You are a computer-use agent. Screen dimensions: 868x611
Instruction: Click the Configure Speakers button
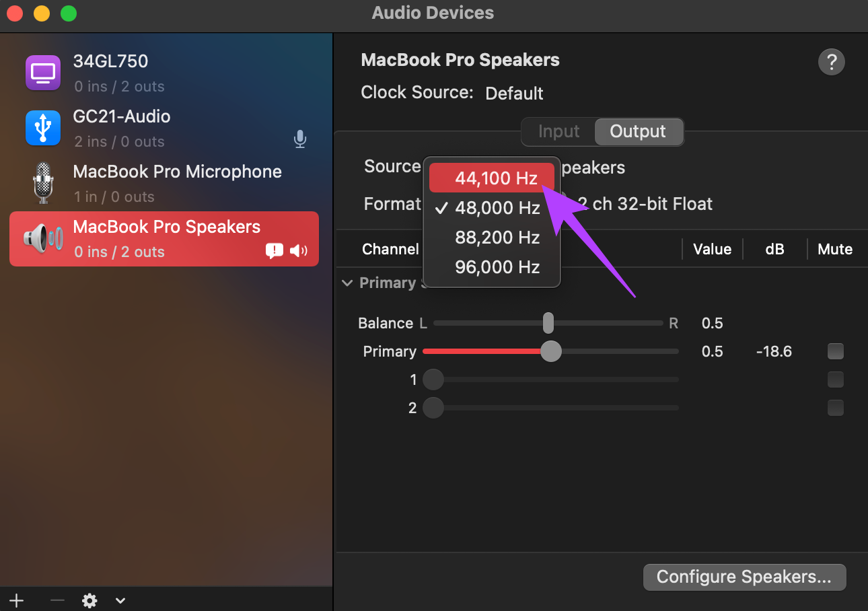(744, 577)
